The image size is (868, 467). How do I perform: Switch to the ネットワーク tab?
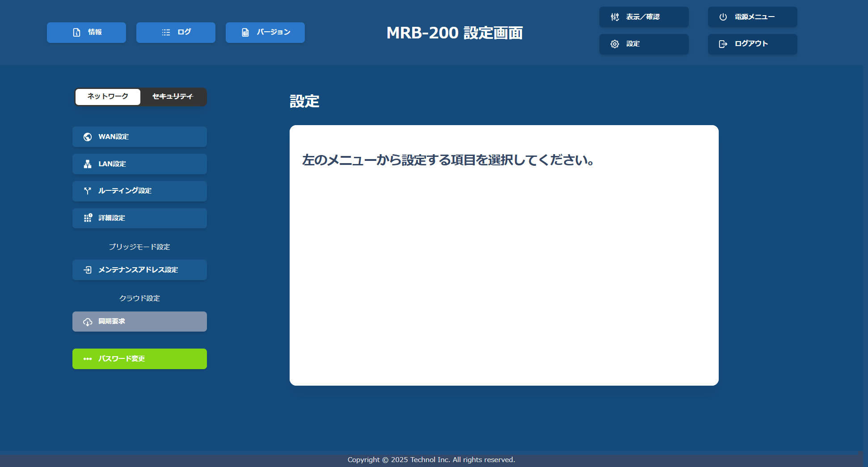108,97
